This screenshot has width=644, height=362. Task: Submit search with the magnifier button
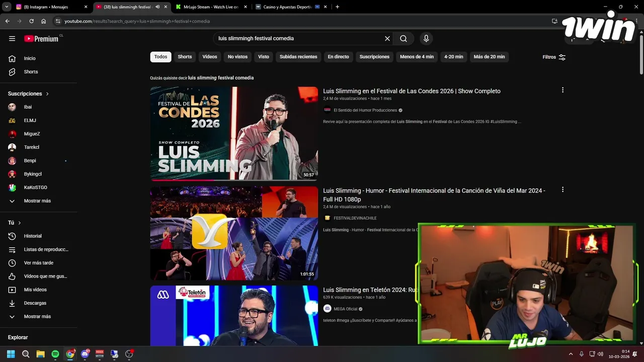[404, 39]
